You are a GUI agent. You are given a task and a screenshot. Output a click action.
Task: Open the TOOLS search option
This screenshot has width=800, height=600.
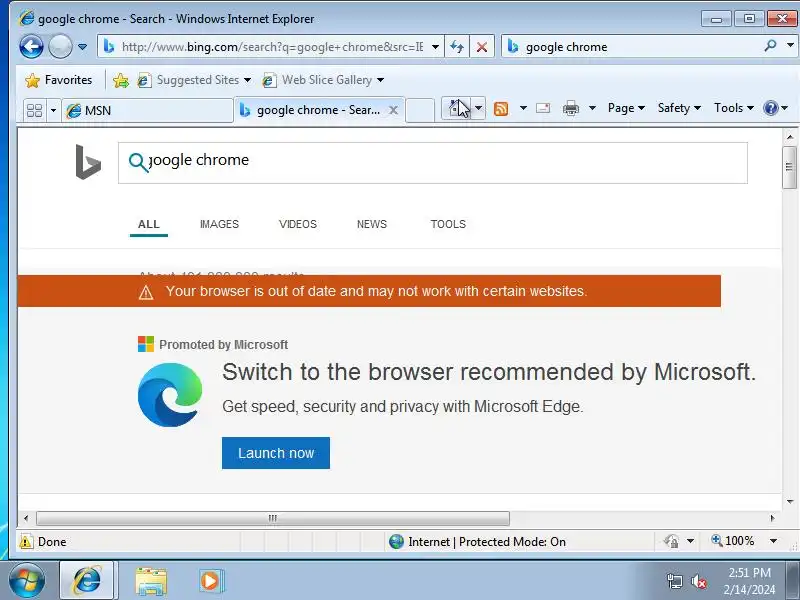448,224
